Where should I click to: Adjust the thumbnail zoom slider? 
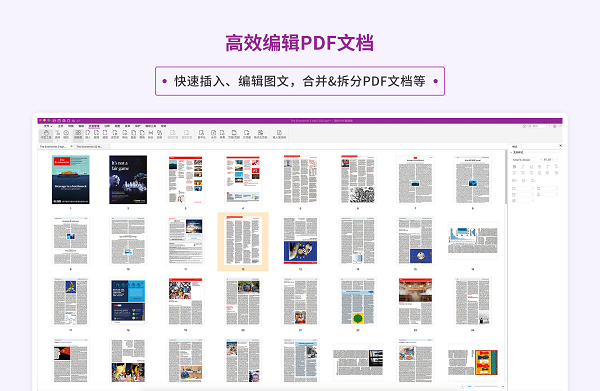(x=482, y=386)
